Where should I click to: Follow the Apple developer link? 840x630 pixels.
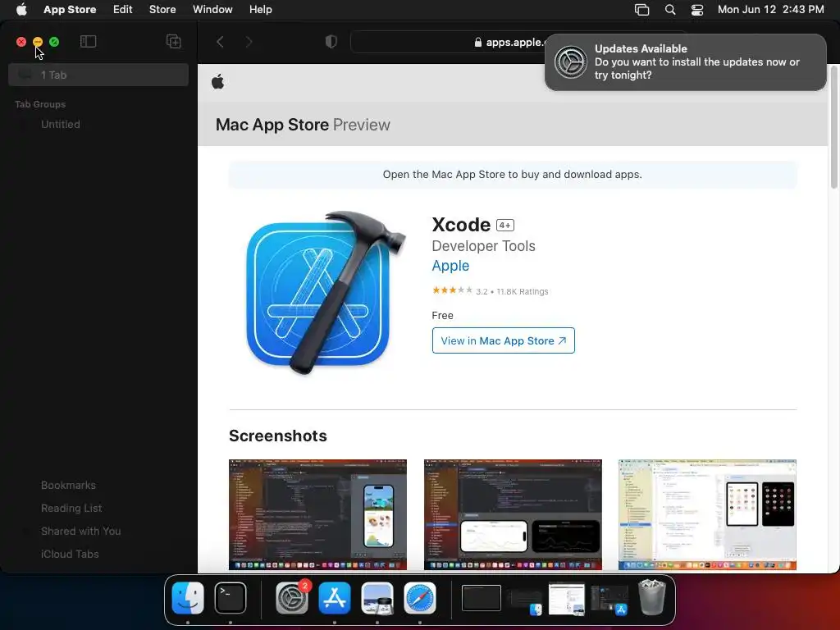coord(450,266)
